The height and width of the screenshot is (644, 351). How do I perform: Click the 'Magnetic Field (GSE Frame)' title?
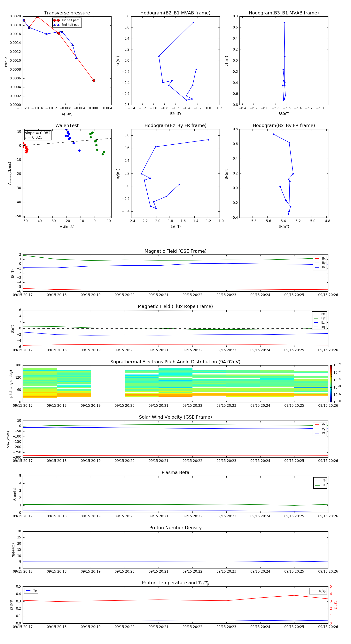coord(175,251)
